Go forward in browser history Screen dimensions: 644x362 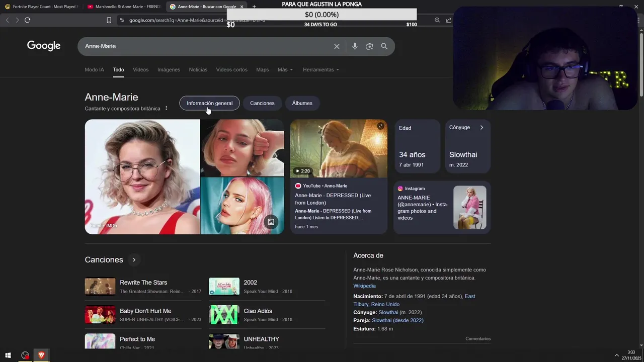[17, 20]
